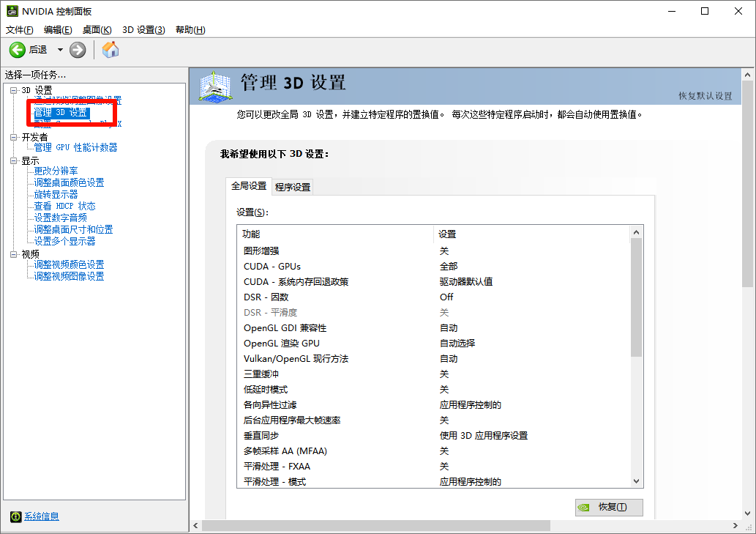Select 管理 GPU 性能计数器 in tree
The image size is (756, 534).
point(75,148)
